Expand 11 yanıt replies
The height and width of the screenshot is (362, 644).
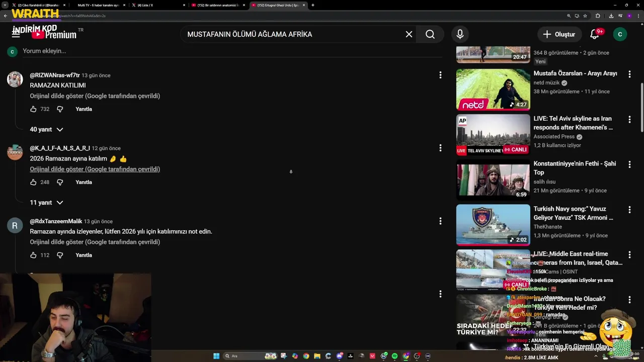(x=46, y=203)
